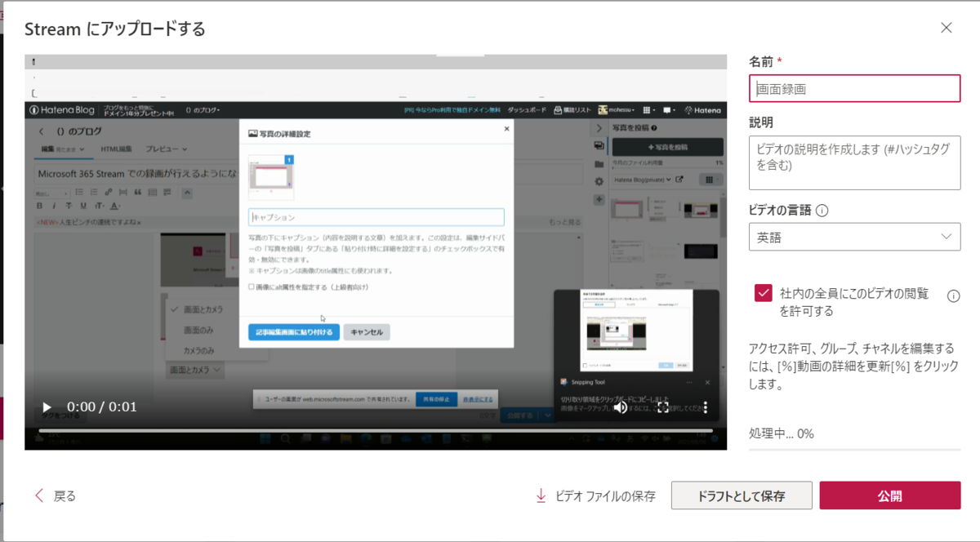This screenshot has width=980, height=542.
Task: Click the ドラフトとして保存 button
Action: 741,495
